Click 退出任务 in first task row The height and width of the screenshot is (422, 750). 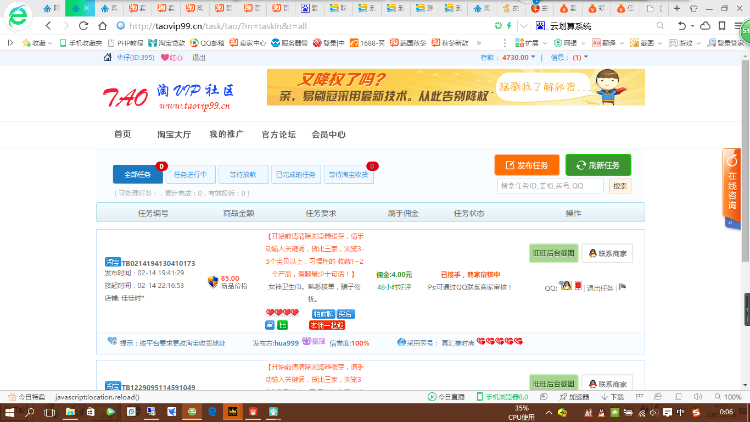(600, 288)
